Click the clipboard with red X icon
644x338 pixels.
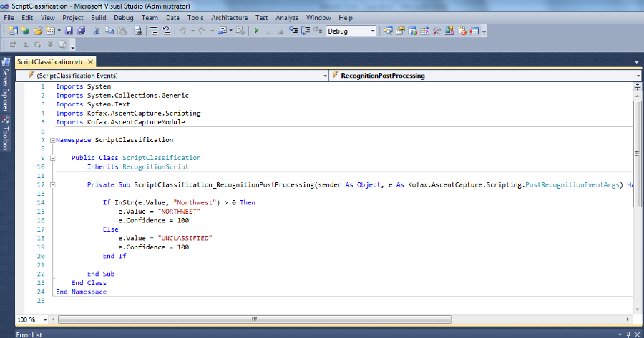click(462, 31)
